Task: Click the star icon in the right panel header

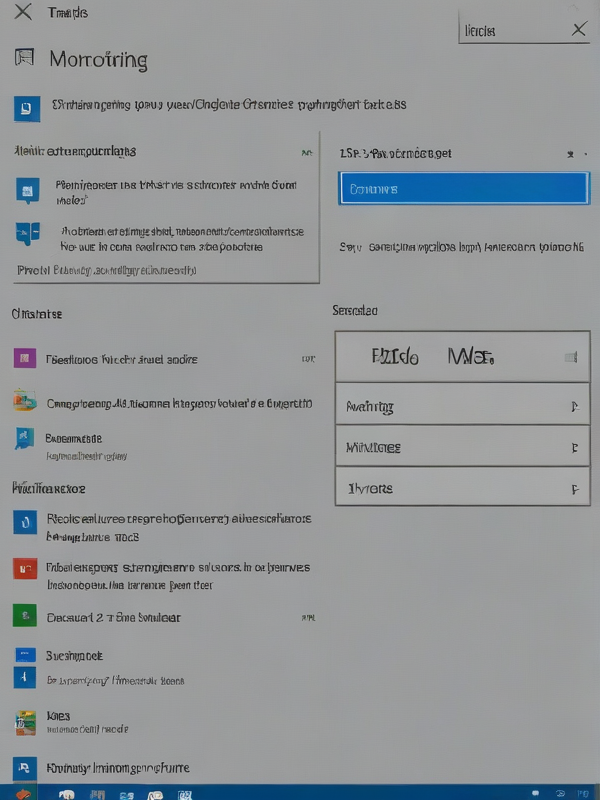Action: click(570, 154)
